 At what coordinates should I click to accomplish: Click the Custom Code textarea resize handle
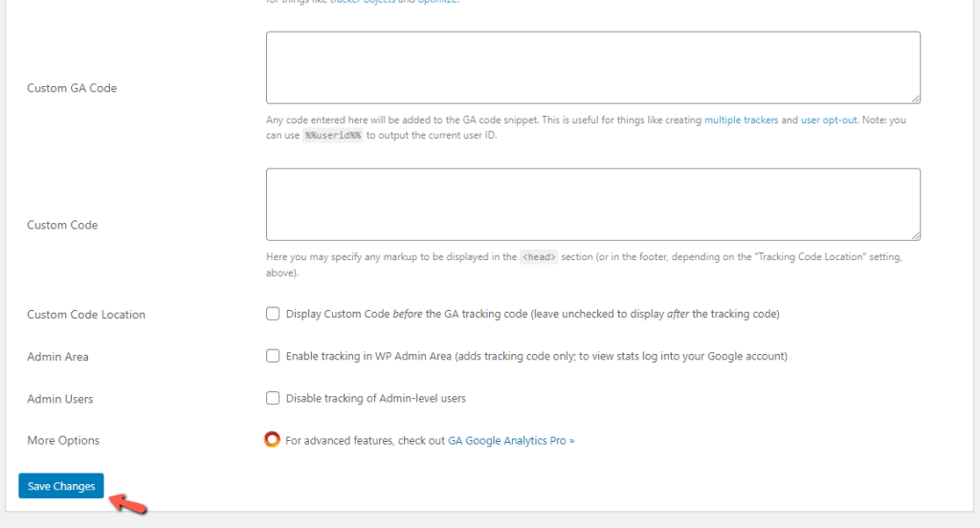click(916, 235)
